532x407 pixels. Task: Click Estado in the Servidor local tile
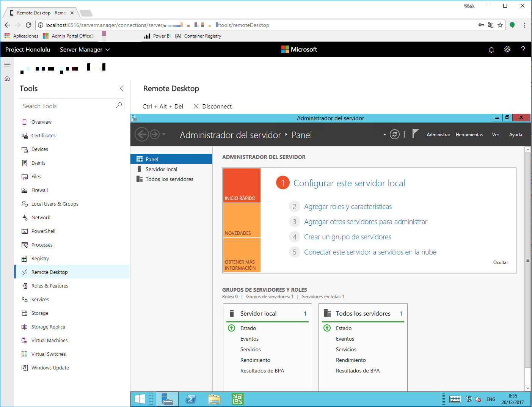pyautogui.click(x=248, y=328)
